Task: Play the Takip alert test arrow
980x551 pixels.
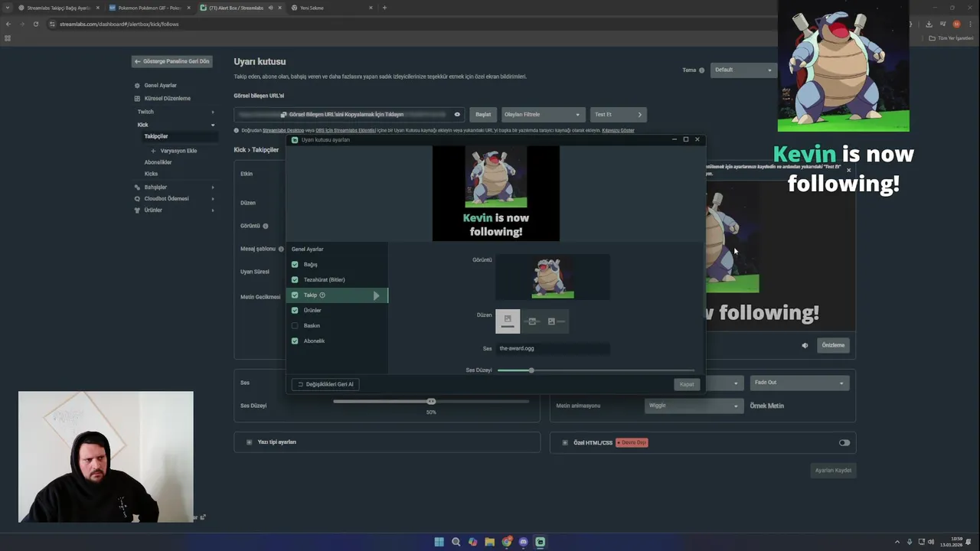Action: point(376,295)
